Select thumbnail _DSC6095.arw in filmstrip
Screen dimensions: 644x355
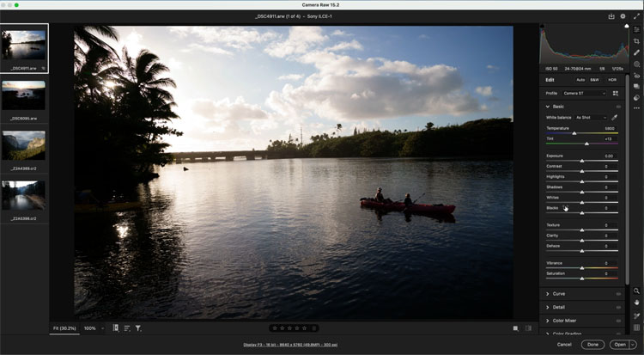coord(23,95)
